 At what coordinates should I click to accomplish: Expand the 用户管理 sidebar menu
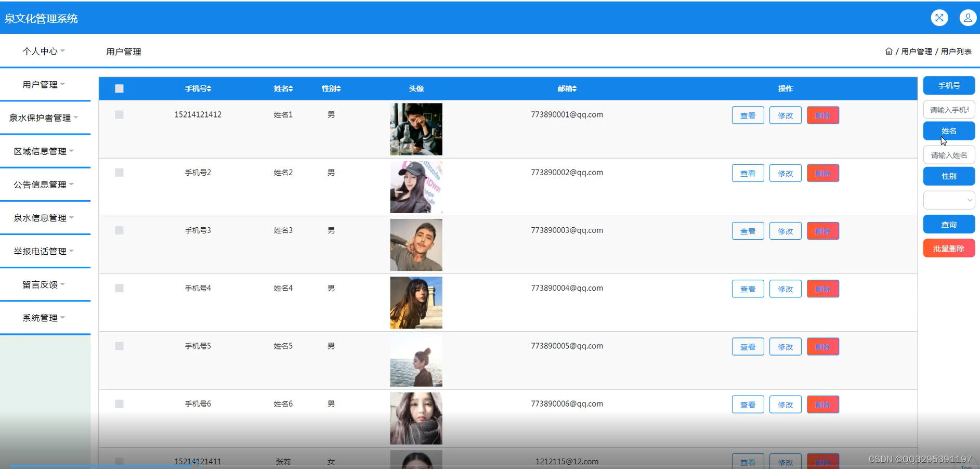(44, 85)
